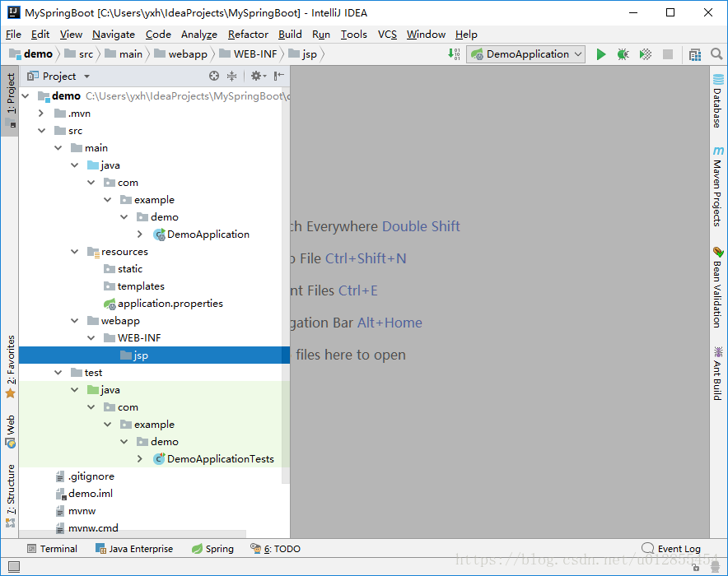This screenshot has height=576, width=728.
Task: Open the Refactor menu
Action: pyautogui.click(x=248, y=35)
